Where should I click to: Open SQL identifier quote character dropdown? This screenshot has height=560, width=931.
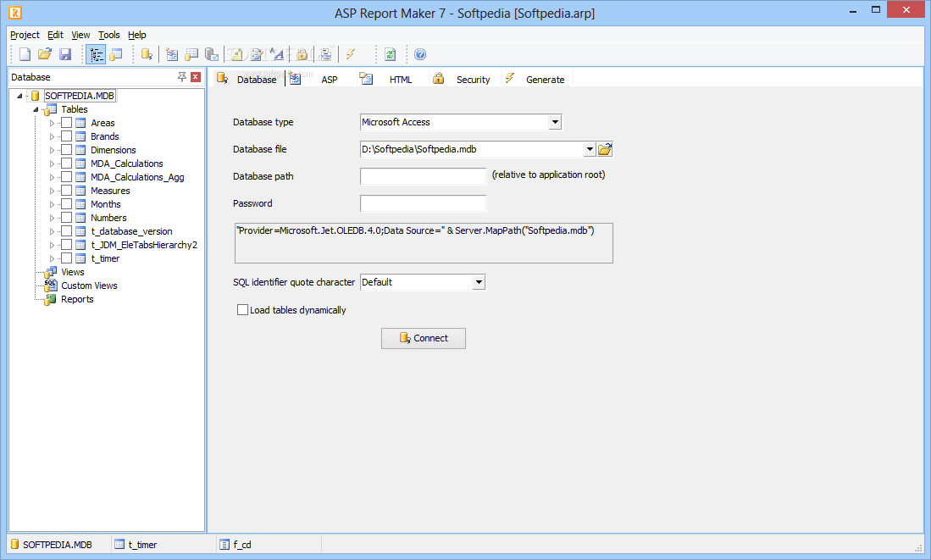coord(479,283)
